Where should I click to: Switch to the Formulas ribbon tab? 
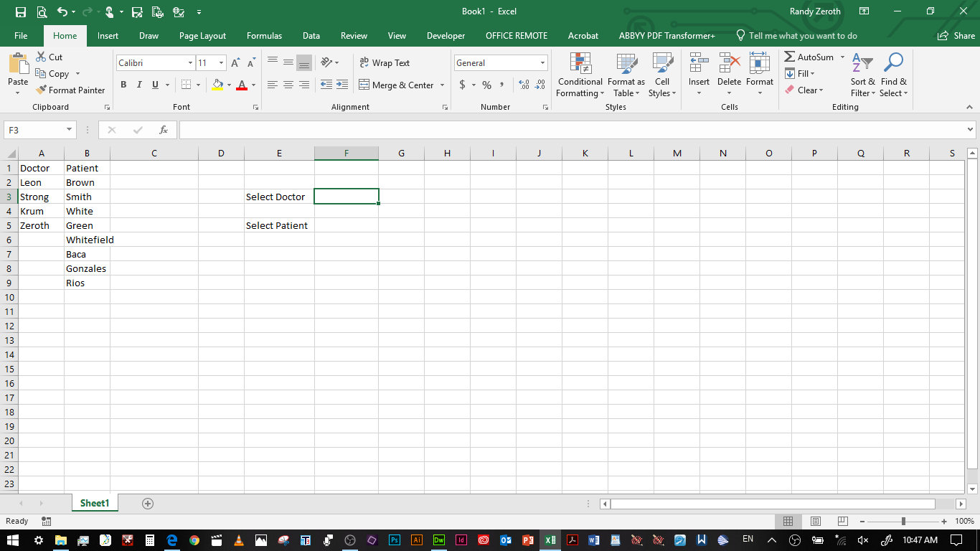pos(264,35)
